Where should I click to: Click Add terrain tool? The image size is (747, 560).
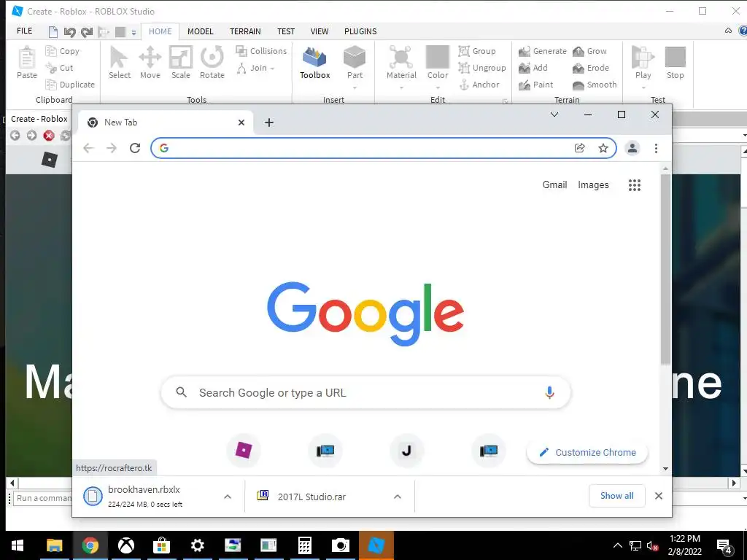[x=533, y=68]
